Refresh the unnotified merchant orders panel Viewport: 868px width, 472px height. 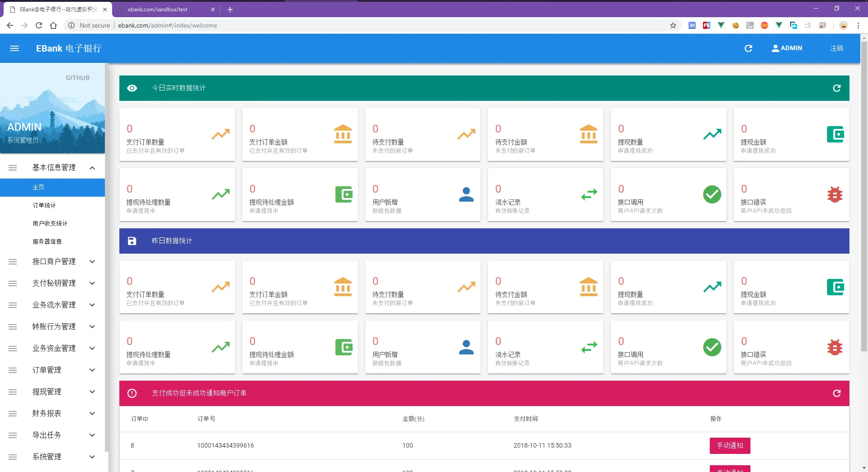(x=837, y=393)
